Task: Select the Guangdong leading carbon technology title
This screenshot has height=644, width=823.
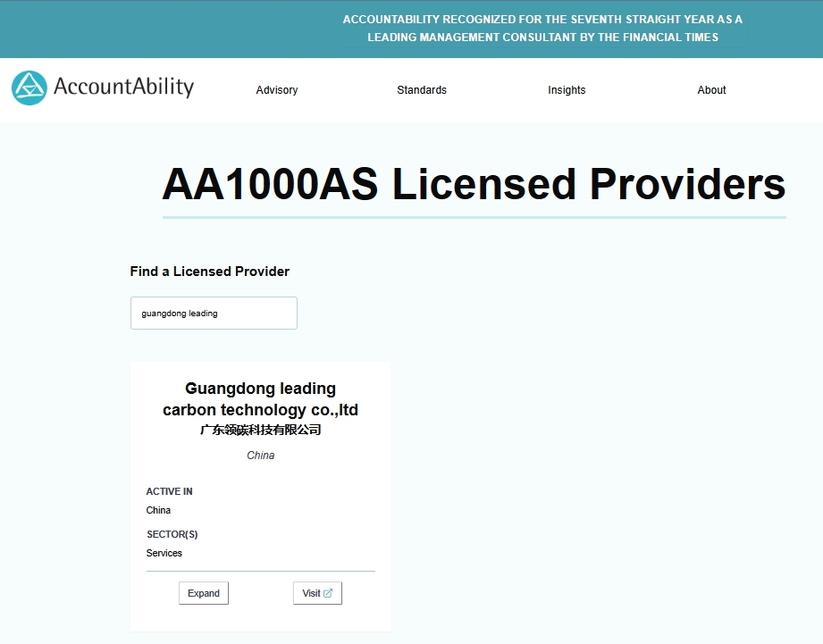Action: click(260, 399)
